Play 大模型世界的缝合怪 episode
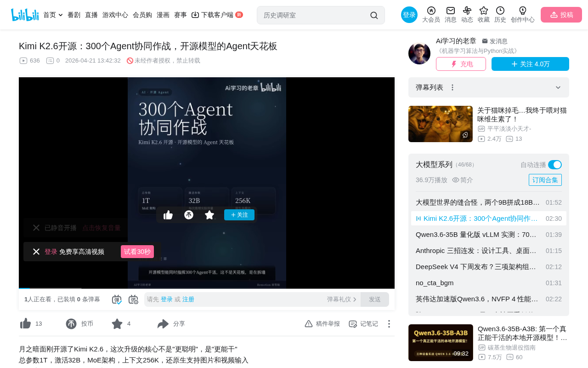The height and width of the screenshot is (368, 588). click(489, 202)
